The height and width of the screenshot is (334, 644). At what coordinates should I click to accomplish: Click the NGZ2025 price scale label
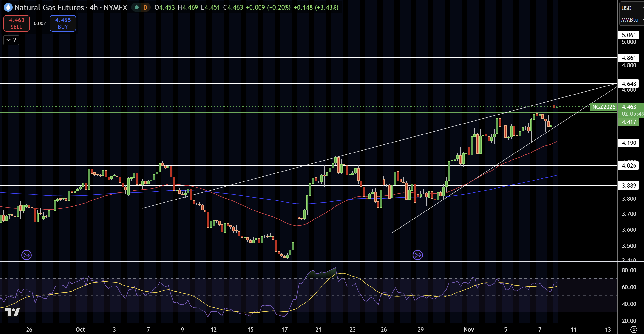point(604,107)
